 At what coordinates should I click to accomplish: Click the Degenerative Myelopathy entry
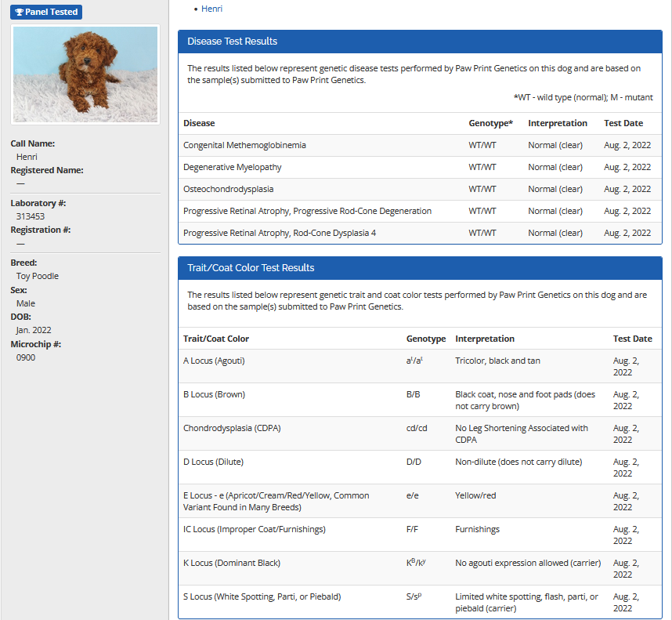[232, 167]
